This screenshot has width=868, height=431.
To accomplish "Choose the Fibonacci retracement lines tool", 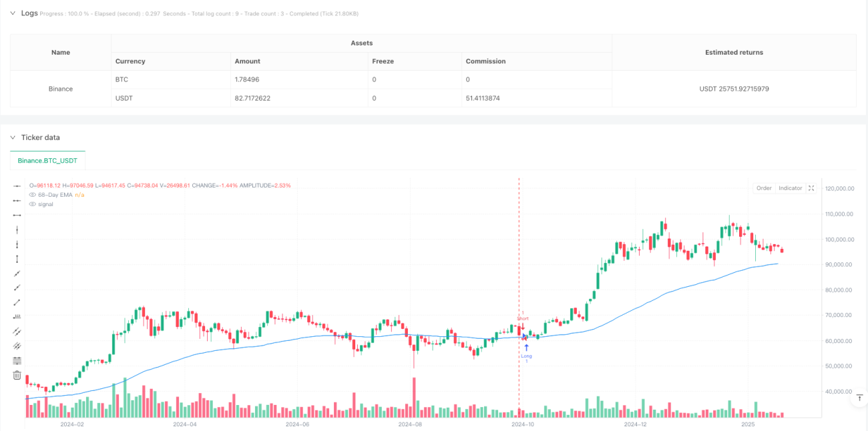I will (17, 360).
